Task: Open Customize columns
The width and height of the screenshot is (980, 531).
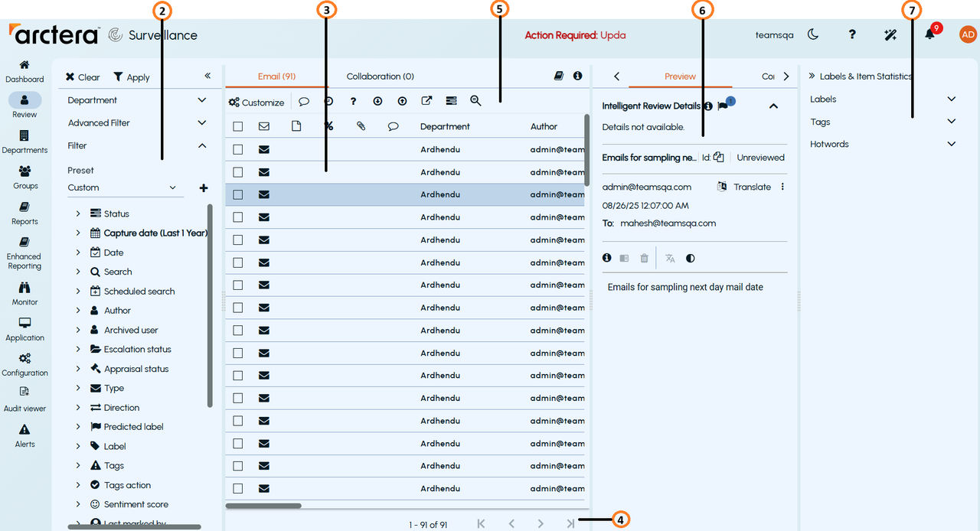Action: tap(256, 103)
